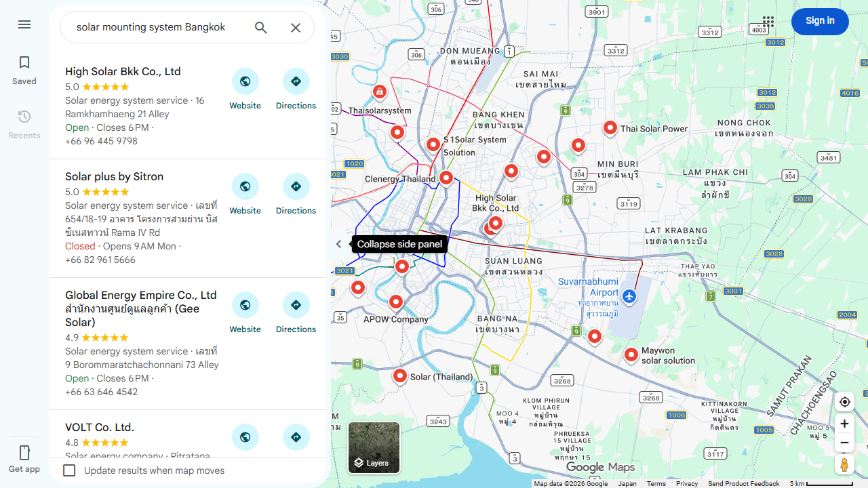Focus the search box with Bangkok query
The image size is (868, 488).
151,27
